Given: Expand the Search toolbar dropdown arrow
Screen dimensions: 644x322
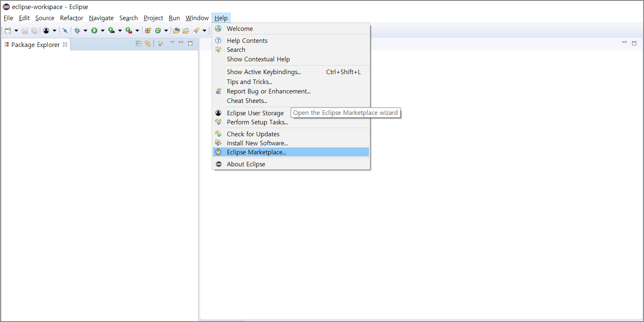Looking at the screenshot, I should [x=204, y=30].
